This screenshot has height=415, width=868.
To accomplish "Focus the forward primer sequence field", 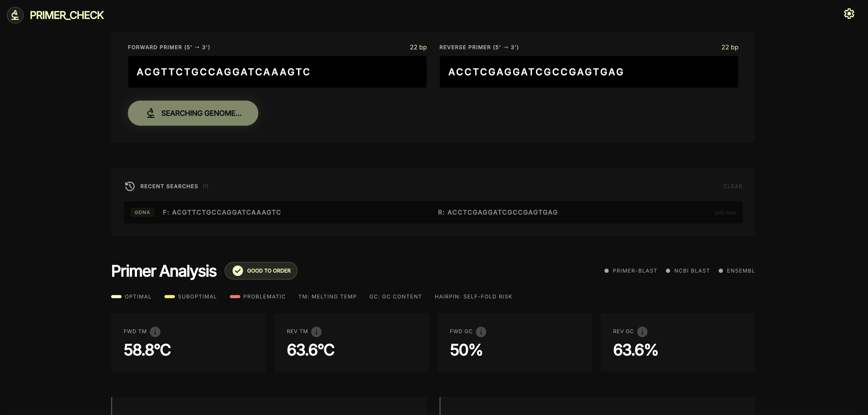I will (277, 72).
